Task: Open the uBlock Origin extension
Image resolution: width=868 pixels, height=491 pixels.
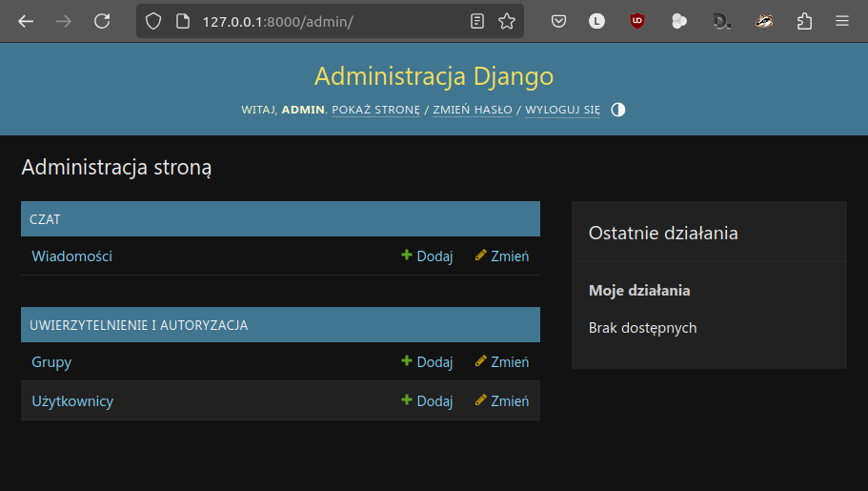Action: click(637, 22)
